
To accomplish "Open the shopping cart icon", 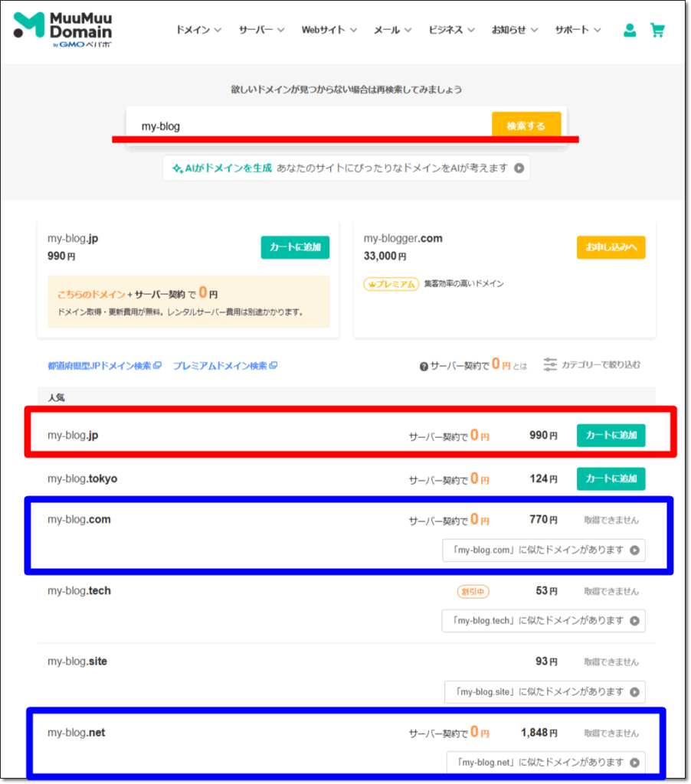I will click(x=657, y=31).
